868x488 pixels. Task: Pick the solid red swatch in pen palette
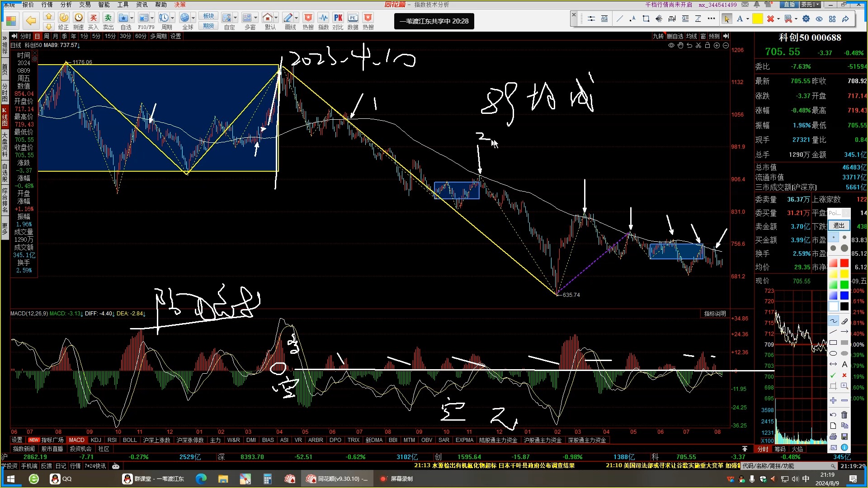coord(844,263)
